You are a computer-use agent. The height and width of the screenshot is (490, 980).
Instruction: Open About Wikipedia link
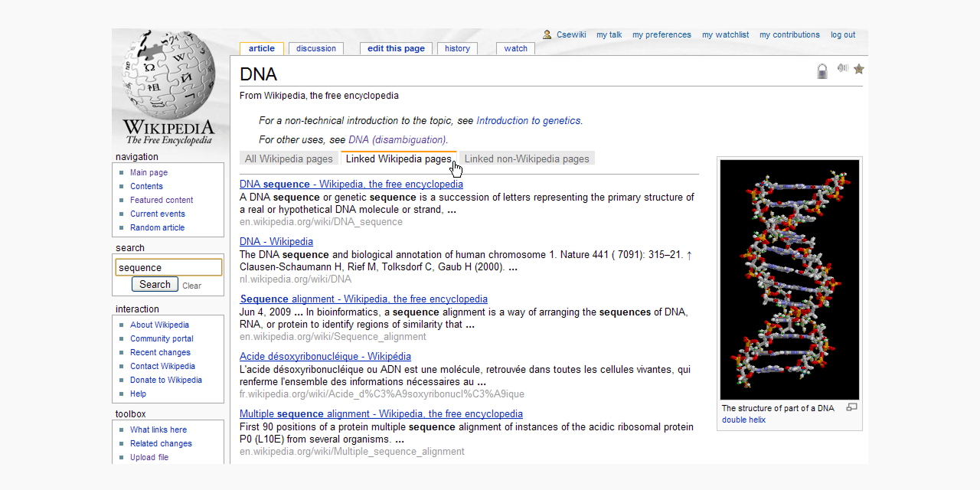(159, 325)
